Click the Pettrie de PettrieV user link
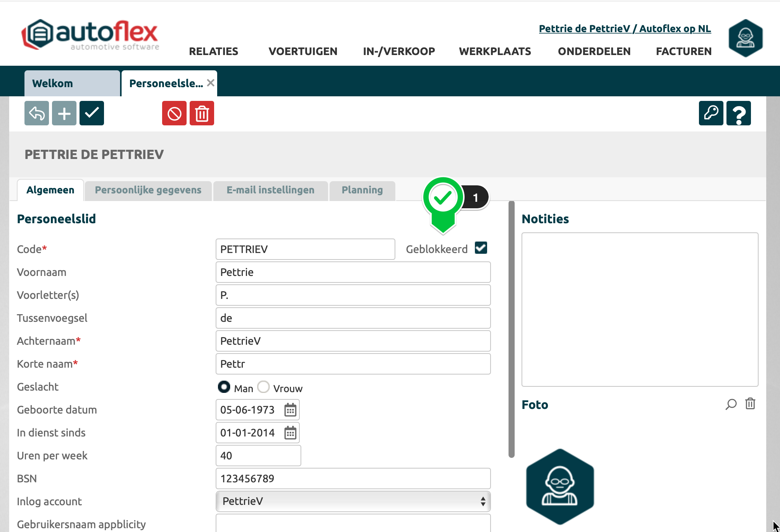 coord(625,29)
